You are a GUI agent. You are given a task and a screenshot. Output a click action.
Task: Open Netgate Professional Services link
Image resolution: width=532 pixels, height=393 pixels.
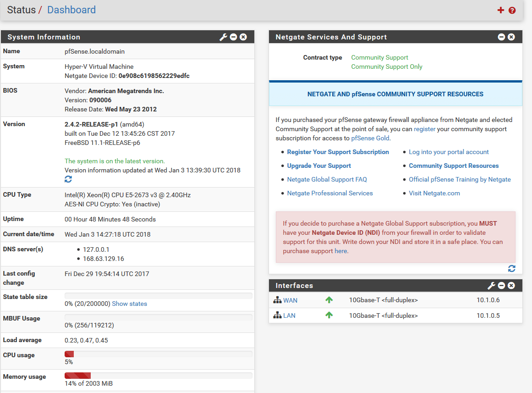tap(330, 193)
